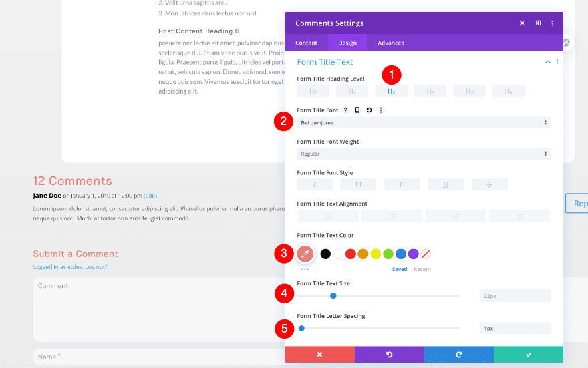Click the expand modal fullscreen icon
Screen dimensions: 588x368
[x=523, y=23]
